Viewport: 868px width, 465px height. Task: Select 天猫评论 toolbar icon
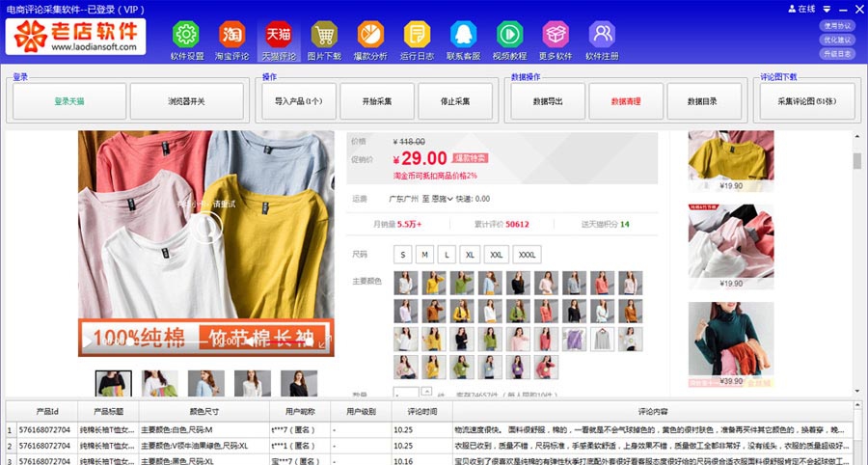279,35
